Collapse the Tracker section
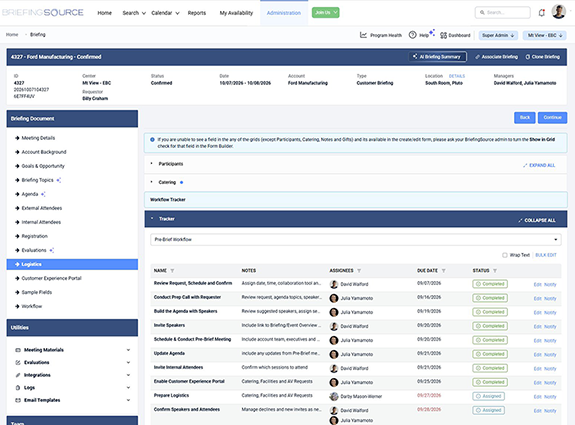The image size is (575, 425). pyautogui.click(x=152, y=219)
